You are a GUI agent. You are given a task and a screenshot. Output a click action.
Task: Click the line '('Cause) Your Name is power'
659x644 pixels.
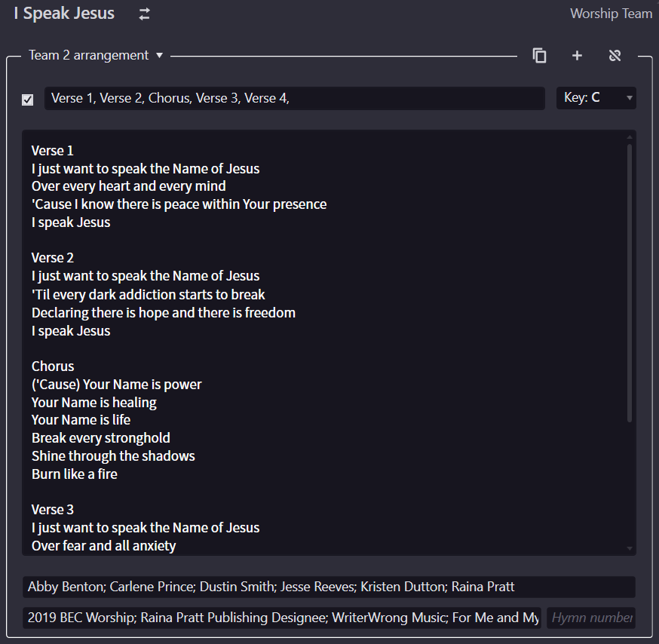116,385
